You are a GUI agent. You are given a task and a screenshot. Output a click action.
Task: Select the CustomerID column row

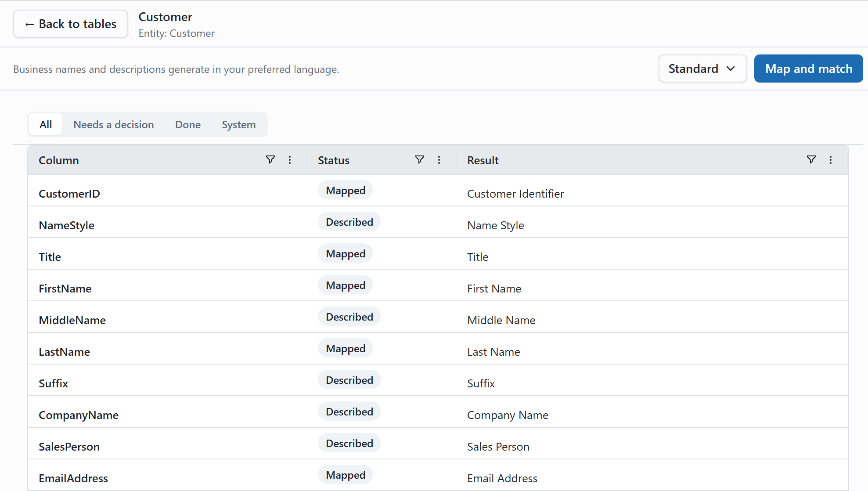pos(438,191)
